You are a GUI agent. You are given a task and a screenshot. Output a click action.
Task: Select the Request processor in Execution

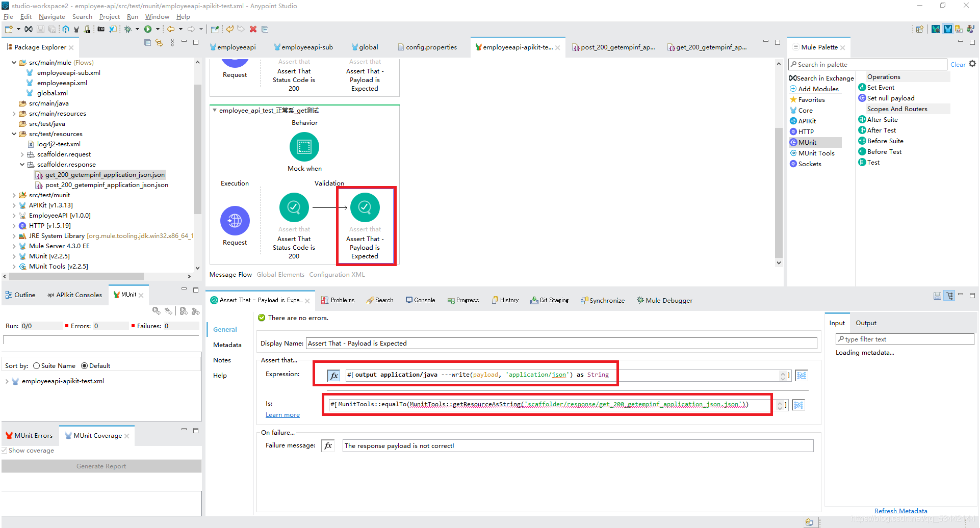pyautogui.click(x=235, y=221)
